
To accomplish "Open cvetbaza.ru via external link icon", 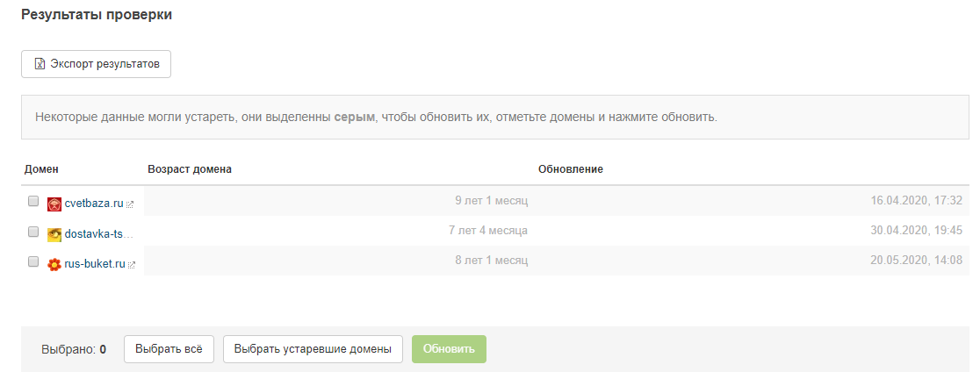I will pyautogui.click(x=130, y=204).
